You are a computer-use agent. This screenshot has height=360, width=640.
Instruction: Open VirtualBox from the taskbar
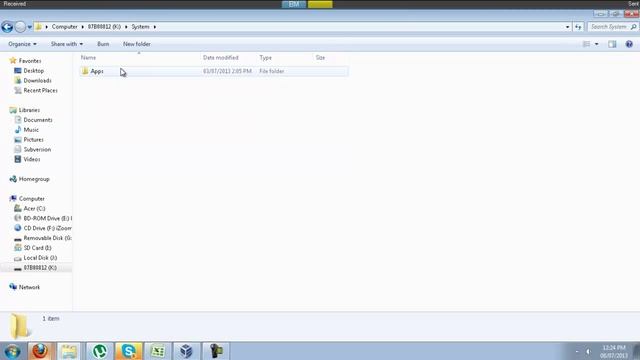pyautogui.click(x=187, y=351)
